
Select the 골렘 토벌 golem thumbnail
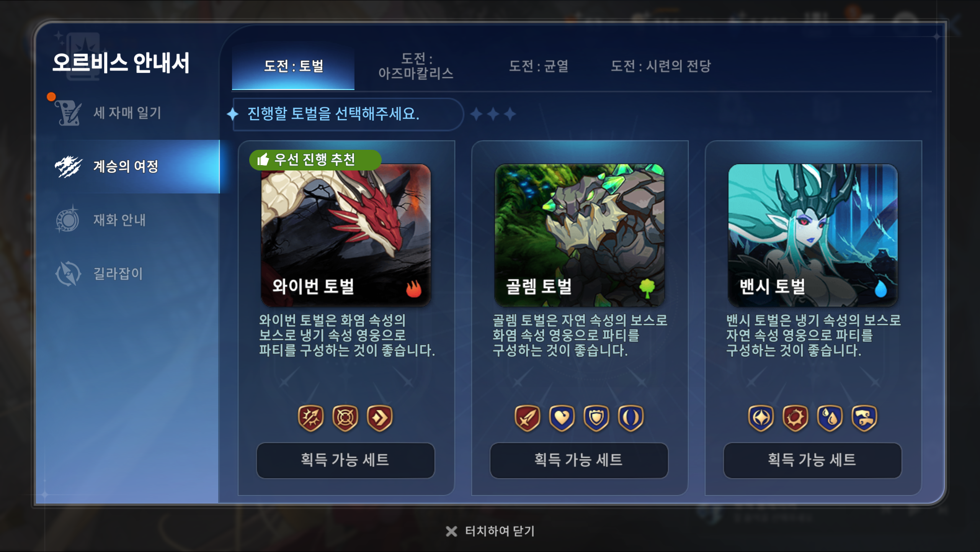coord(579,235)
